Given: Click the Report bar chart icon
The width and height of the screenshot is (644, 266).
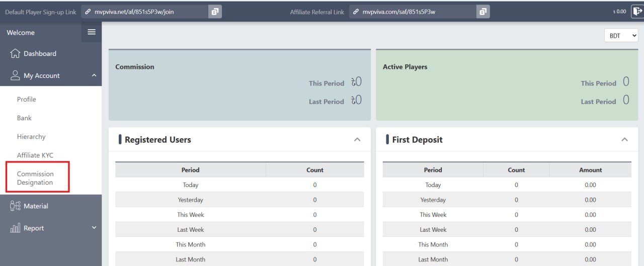Looking at the screenshot, I should point(15,228).
